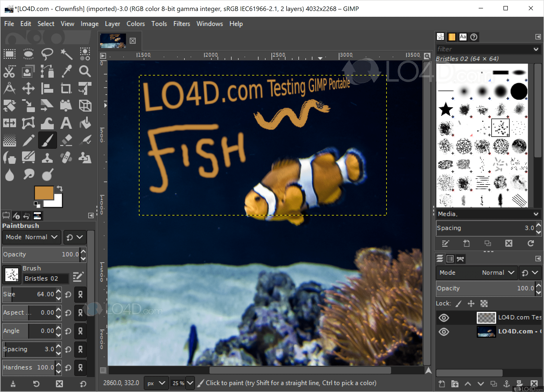Select the Eraser tool
The width and height of the screenshot is (544, 392).
66,140
